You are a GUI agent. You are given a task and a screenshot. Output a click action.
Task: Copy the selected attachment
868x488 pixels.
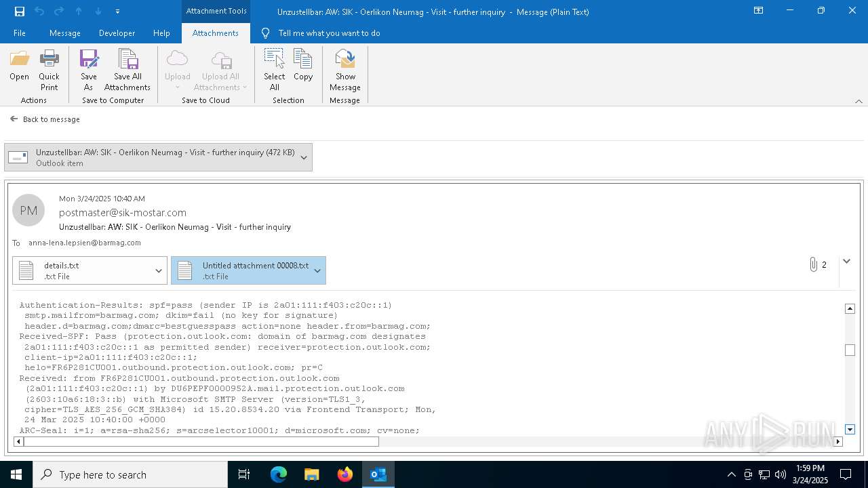(x=303, y=65)
